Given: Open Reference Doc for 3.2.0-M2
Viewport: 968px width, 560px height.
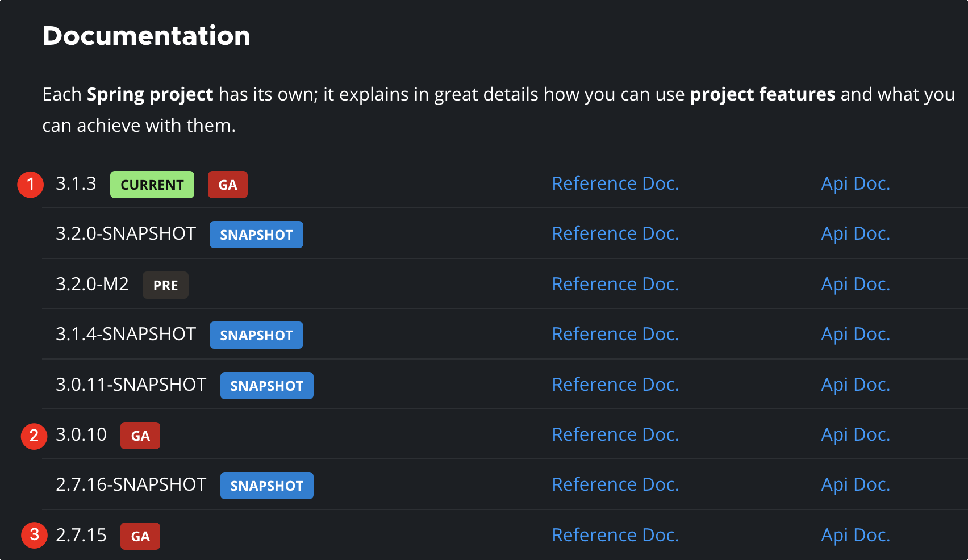Looking at the screenshot, I should [615, 284].
